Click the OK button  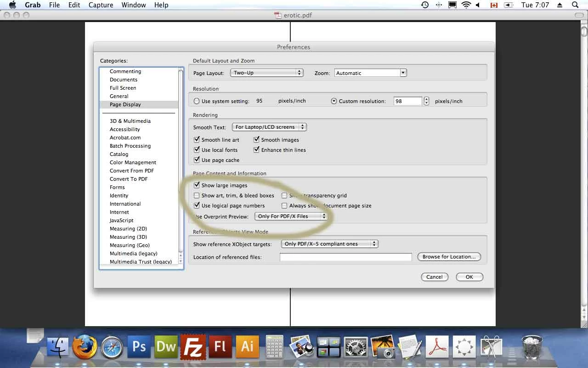(x=469, y=277)
